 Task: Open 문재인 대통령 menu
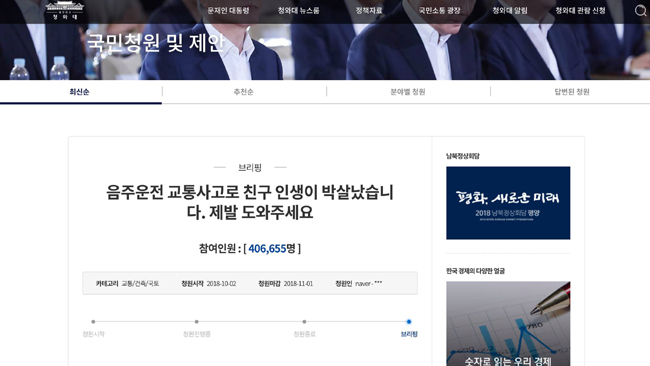pos(228,10)
